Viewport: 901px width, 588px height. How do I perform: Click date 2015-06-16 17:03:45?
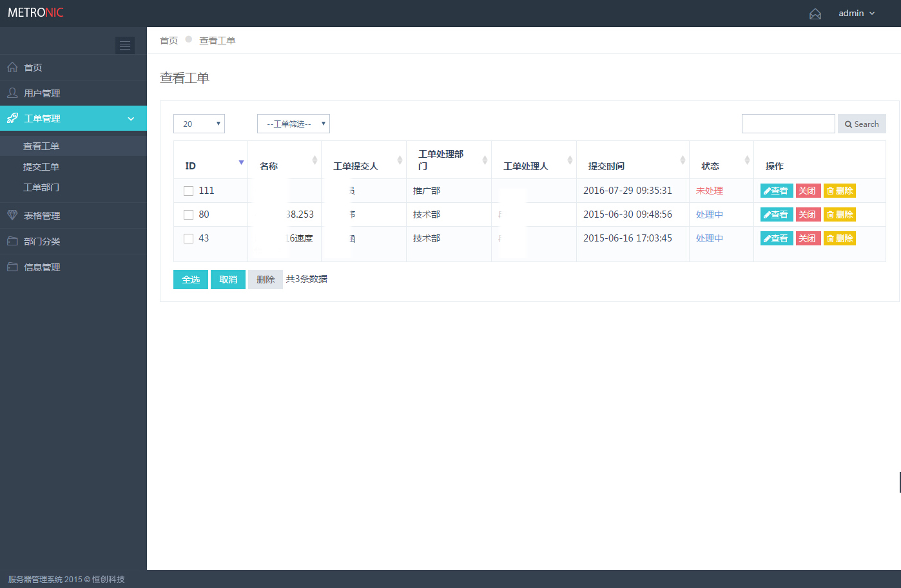click(628, 238)
